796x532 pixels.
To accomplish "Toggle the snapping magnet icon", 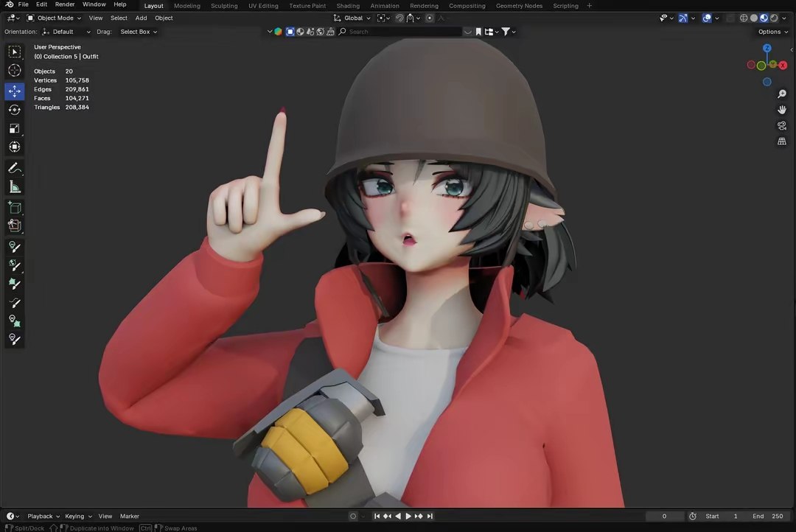I will pos(399,18).
